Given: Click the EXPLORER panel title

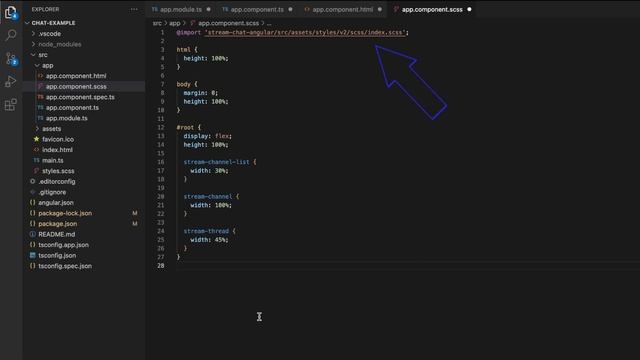Looking at the screenshot, I should pyautogui.click(x=45, y=9).
